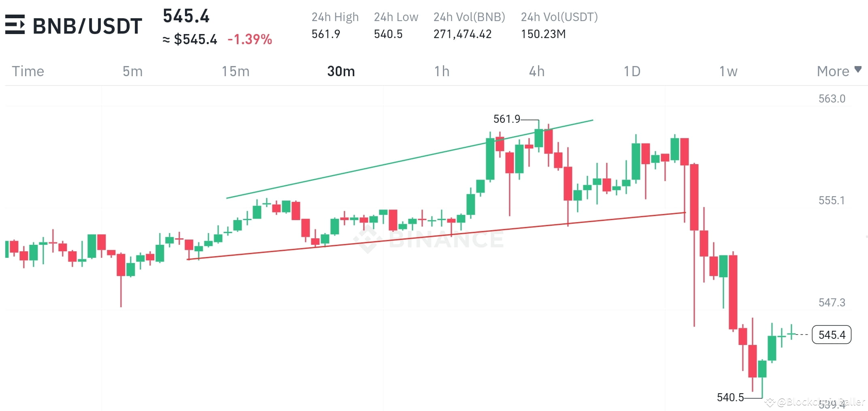Switch to the 4h timeframe

tap(537, 71)
